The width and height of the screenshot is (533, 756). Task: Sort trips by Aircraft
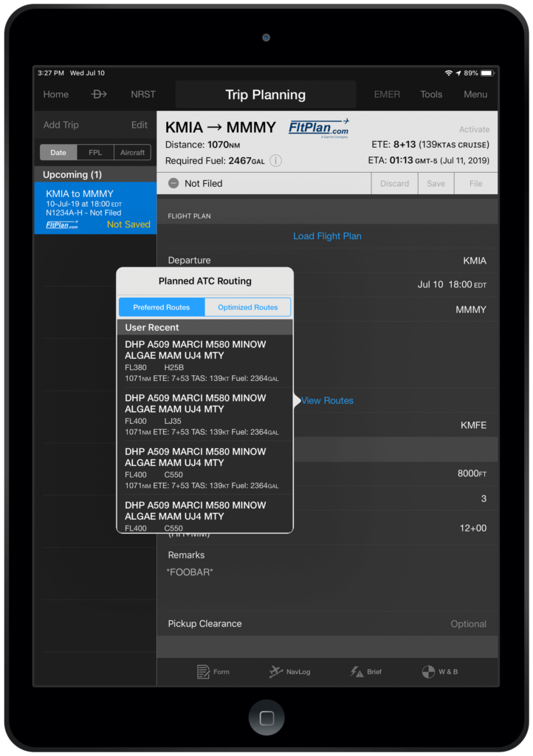pyautogui.click(x=133, y=152)
